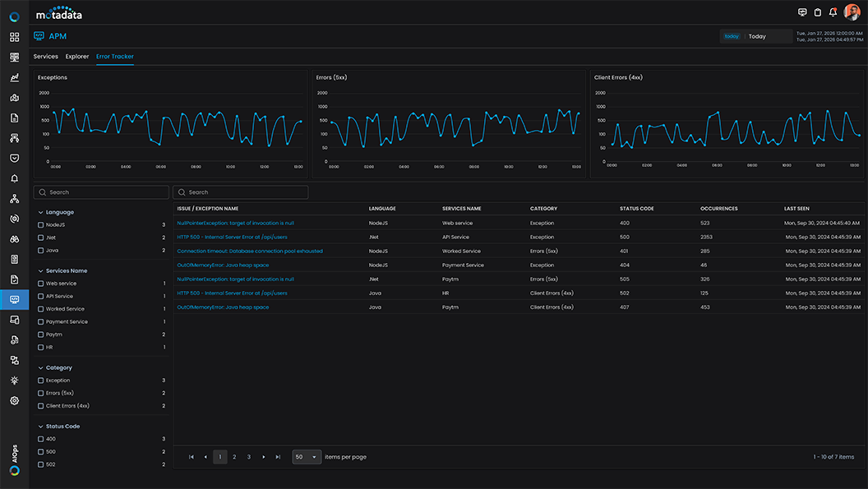
Task: Click the search magnifier in the issue search box
Action: 180,191
